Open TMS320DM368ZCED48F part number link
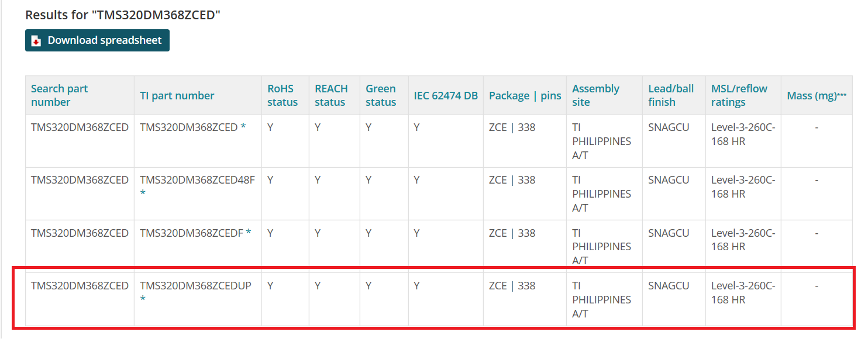This screenshot has width=868, height=342. (197, 179)
